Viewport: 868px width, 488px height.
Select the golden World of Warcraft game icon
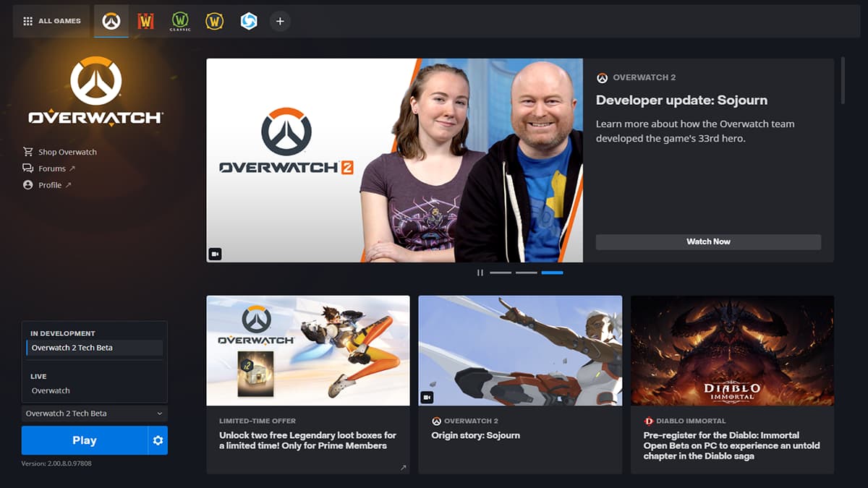(x=214, y=21)
